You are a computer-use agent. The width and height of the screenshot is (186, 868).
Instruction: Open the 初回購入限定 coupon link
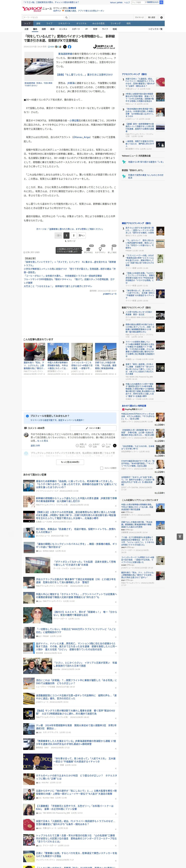coord(85,11)
